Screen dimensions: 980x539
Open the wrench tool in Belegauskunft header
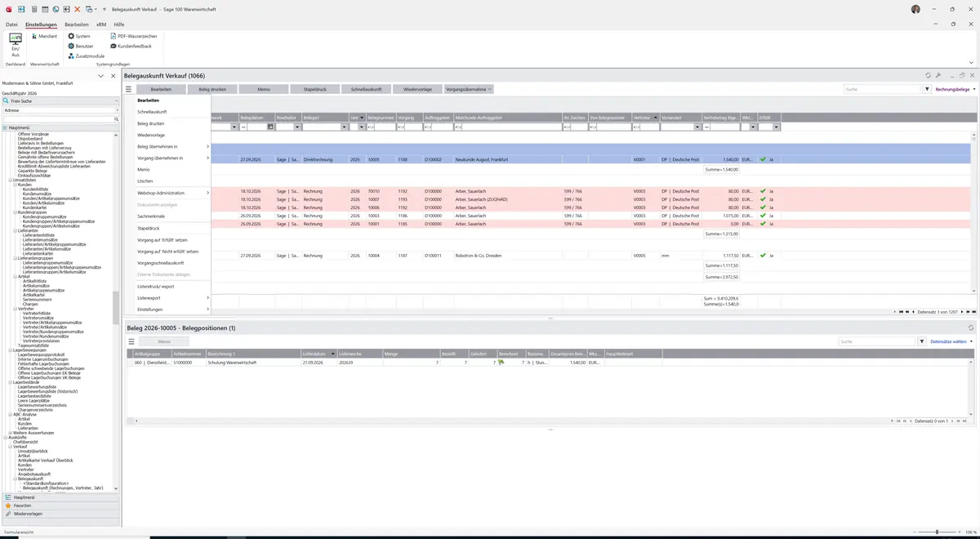(938, 76)
